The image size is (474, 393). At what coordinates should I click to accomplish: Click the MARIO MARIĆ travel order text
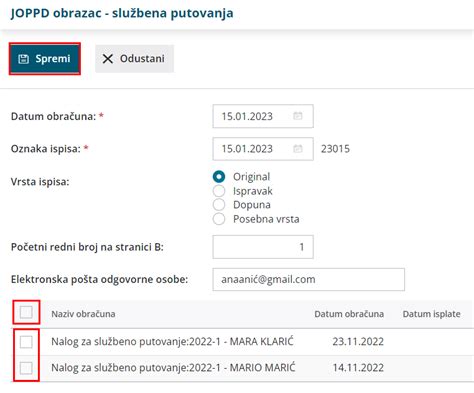pyautogui.click(x=173, y=368)
